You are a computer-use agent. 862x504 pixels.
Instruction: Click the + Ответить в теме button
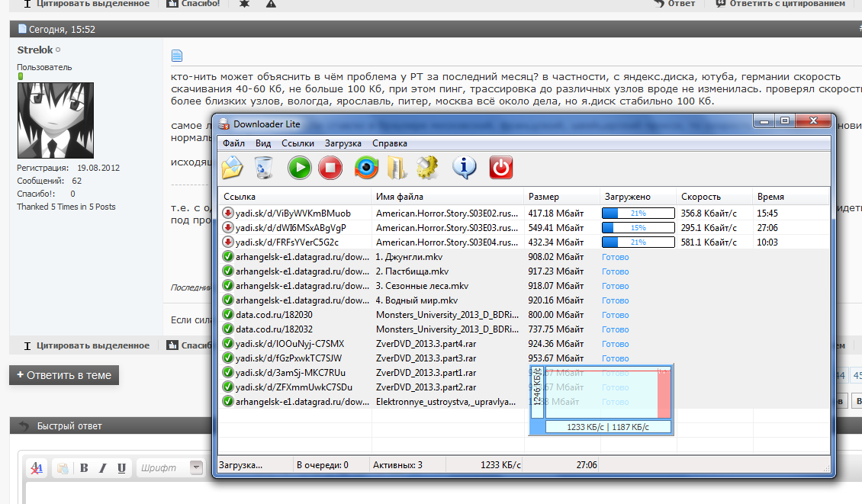coord(64,375)
